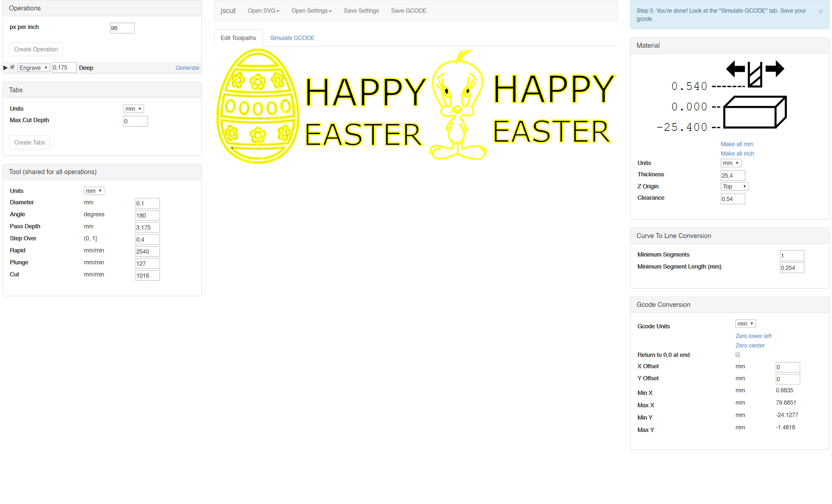The width and height of the screenshot is (832, 504).
Task: Click the tool Diameter input field
Action: 147,203
